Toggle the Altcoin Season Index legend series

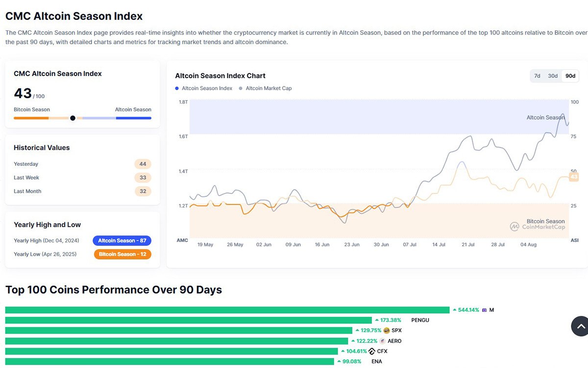(x=204, y=88)
